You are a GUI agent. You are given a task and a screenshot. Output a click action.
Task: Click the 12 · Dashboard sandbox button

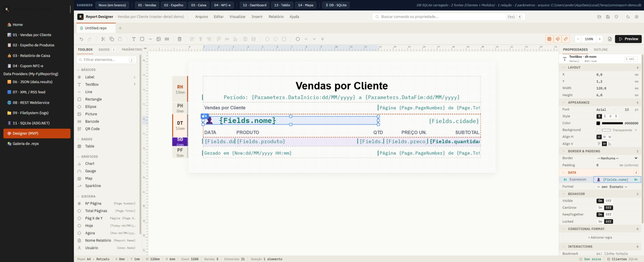tap(254, 5)
